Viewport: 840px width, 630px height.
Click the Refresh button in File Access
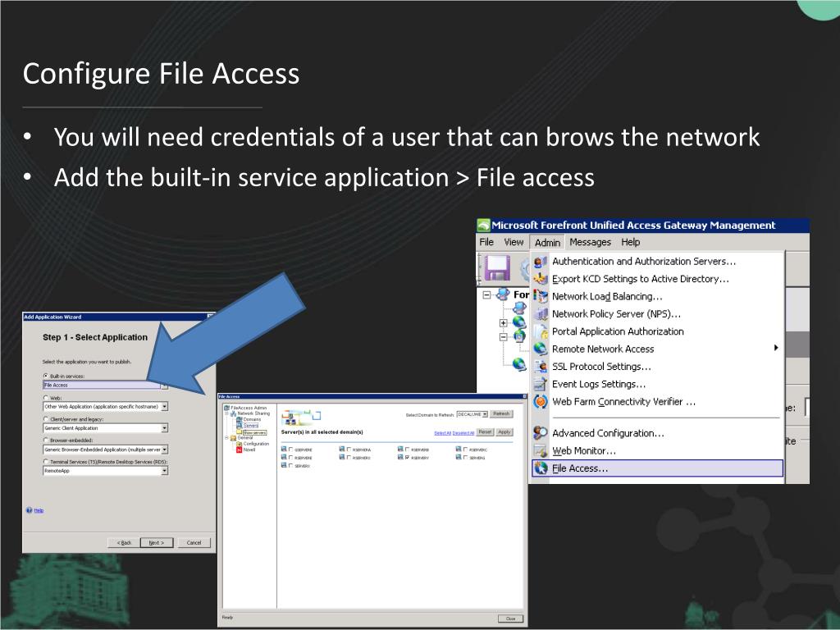point(501,414)
